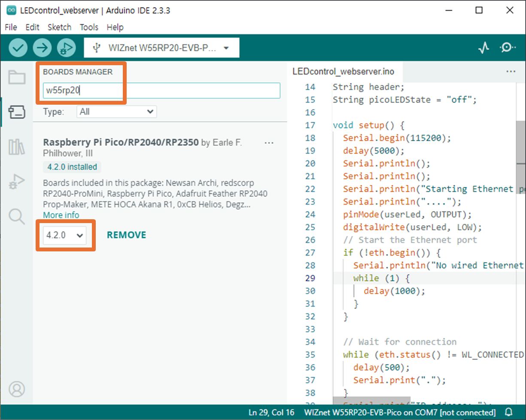Open the More info link
The width and height of the screenshot is (526, 420).
tap(61, 215)
